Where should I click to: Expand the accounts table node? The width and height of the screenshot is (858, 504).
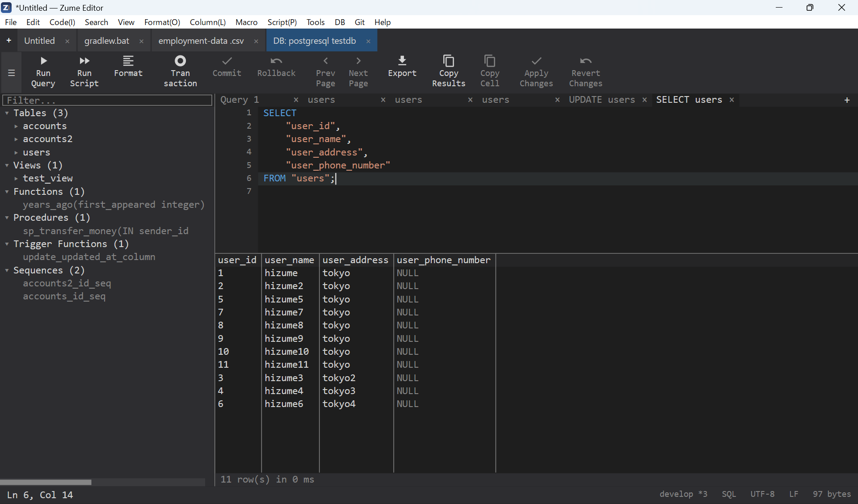click(16, 126)
